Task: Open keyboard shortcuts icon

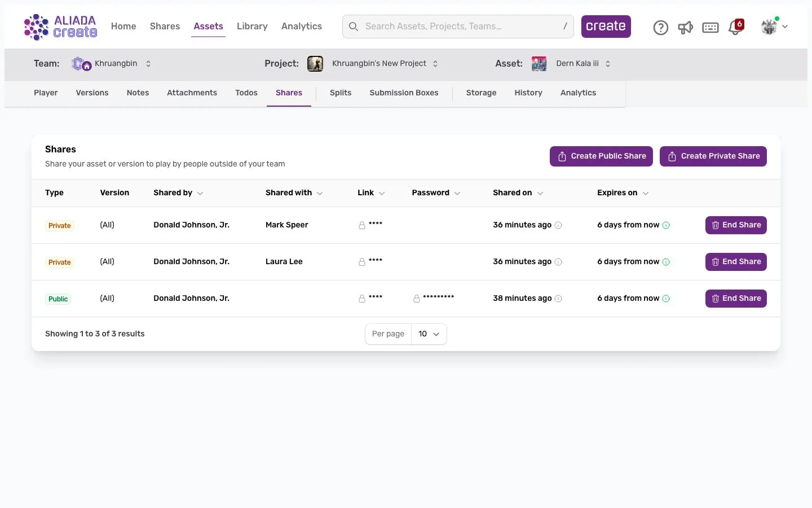Action: (x=710, y=27)
